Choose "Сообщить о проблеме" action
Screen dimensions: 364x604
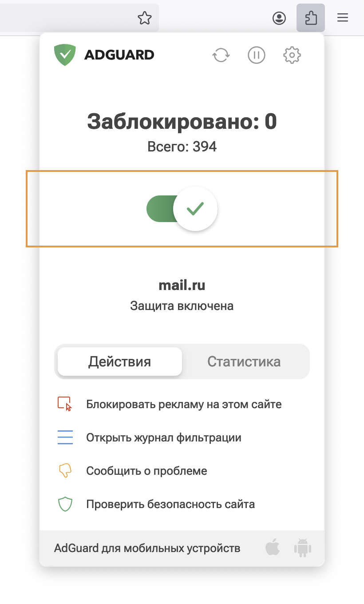146,471
